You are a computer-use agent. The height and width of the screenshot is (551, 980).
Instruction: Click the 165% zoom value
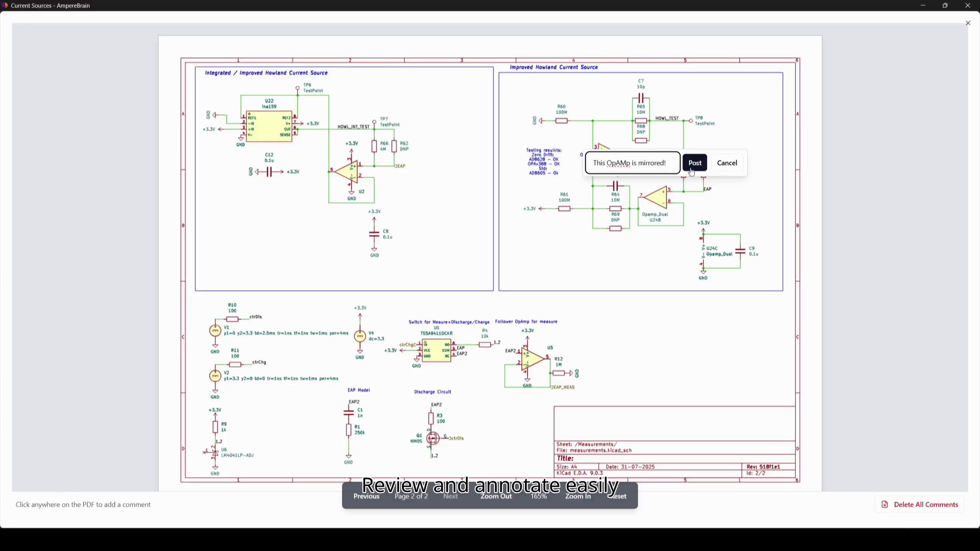(539, 496)
